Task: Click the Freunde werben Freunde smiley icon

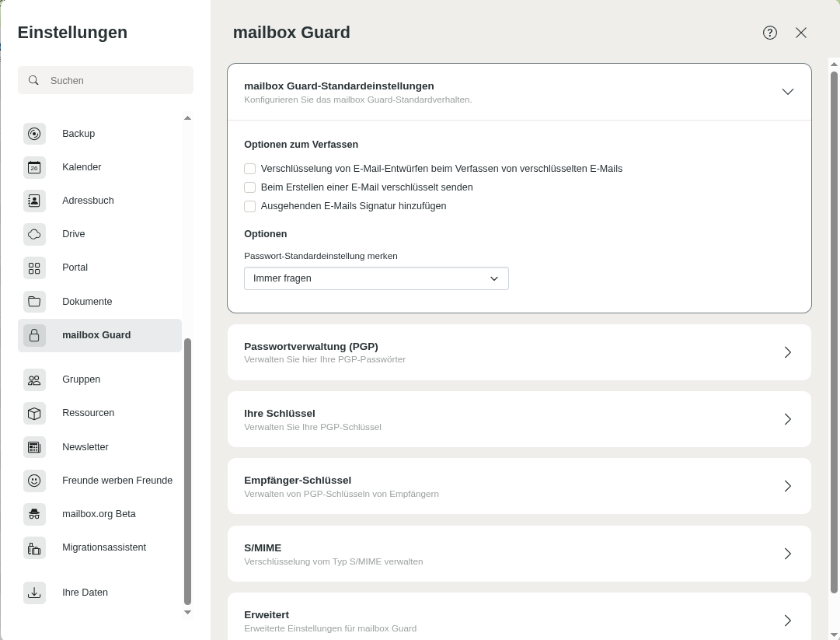Action: 34,481
